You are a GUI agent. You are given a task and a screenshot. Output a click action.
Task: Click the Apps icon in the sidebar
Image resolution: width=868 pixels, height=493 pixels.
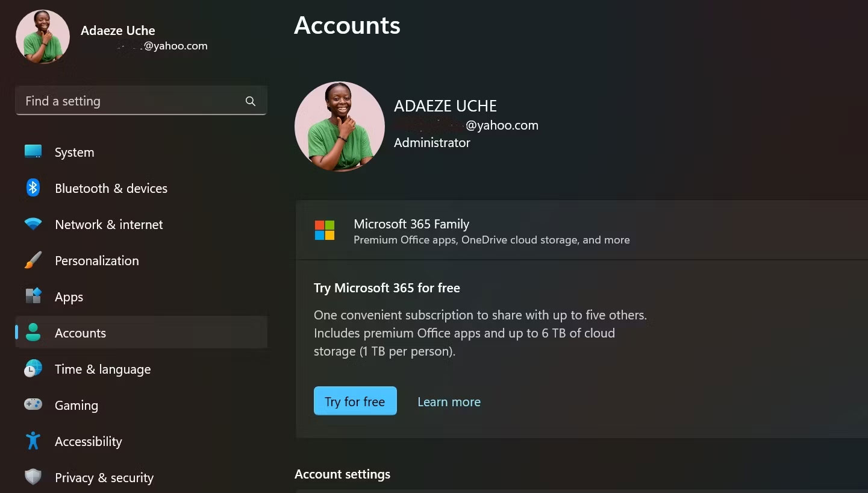click(x=32, y=297)
